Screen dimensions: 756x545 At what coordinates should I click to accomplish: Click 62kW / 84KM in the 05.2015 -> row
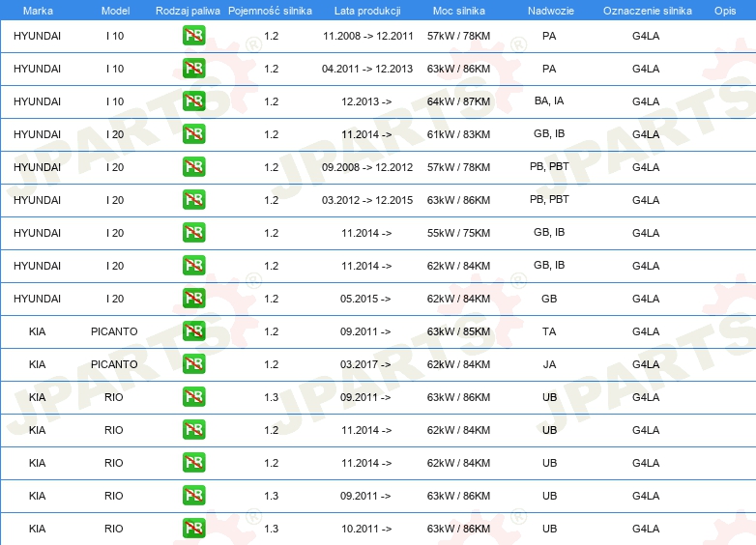click(x=458, y=299)
